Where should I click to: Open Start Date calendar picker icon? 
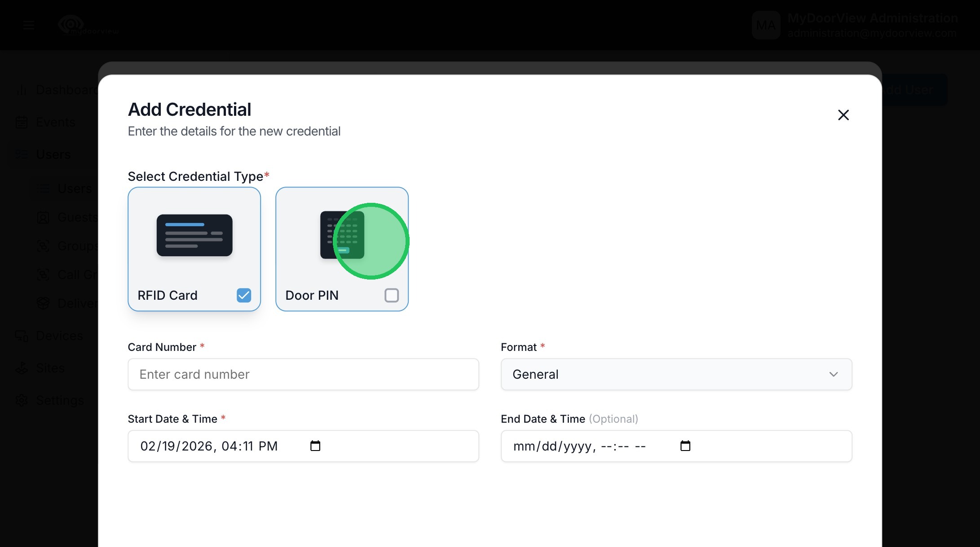(315, 446)
